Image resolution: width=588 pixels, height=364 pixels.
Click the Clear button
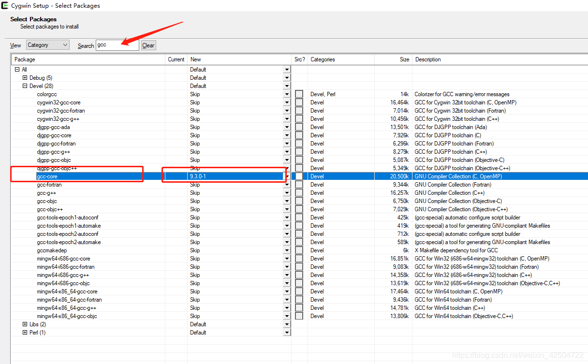coord(148,45)
